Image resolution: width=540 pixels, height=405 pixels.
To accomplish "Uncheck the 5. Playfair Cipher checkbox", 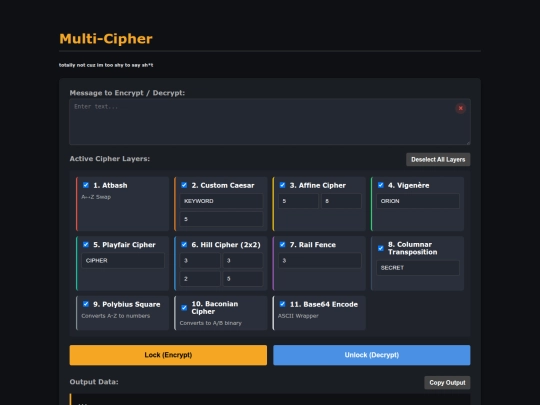I will (x=86, y=245).
